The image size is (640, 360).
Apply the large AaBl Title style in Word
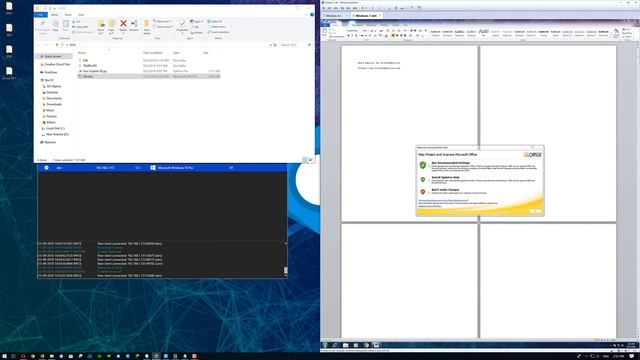pos(483,32)
